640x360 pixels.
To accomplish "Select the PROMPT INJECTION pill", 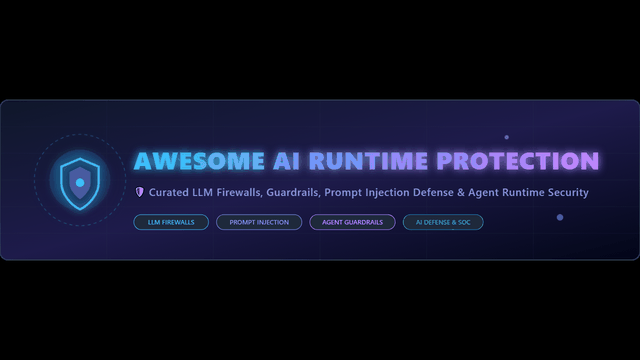I will [259, 222].
